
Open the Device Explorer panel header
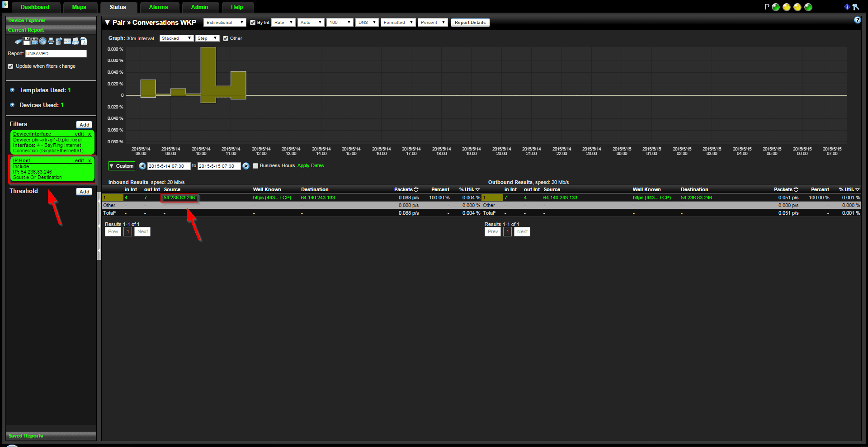click(51, 20)
